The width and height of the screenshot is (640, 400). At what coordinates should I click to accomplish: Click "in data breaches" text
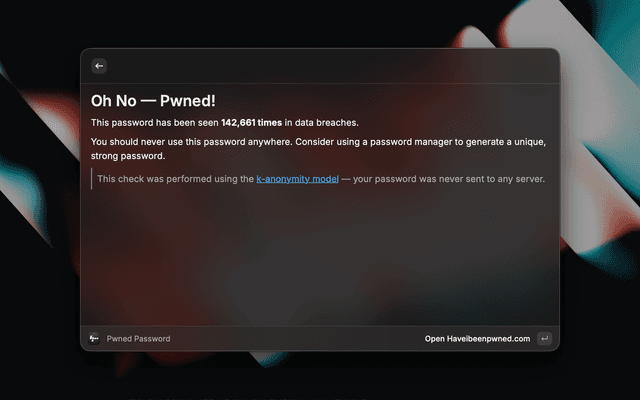click(x=321, y=123)
